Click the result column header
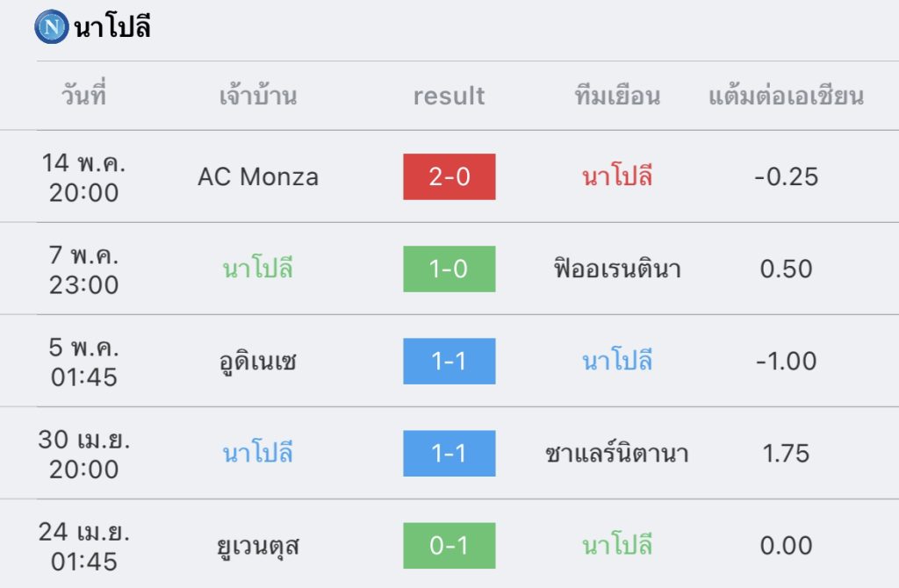This screenshot has width=899, height=588. (449, 97)
